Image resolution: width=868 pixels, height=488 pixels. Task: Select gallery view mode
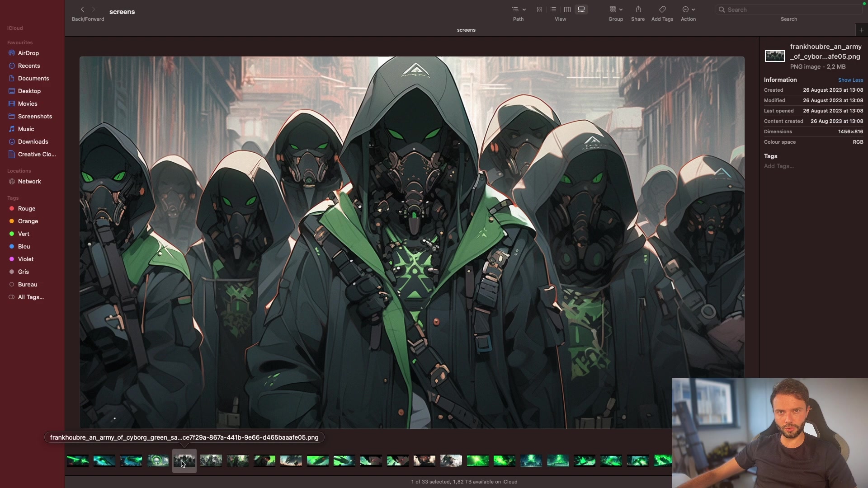(581, 9)
